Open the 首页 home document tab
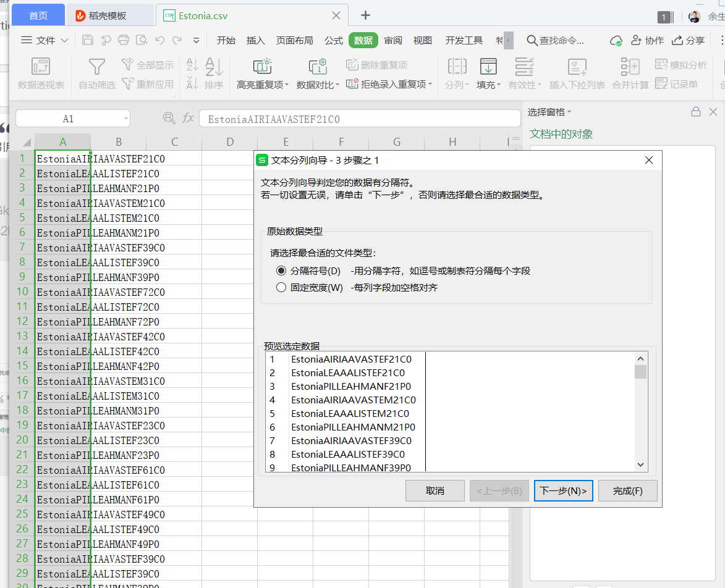The width and height of the screenshot is (725, 588). tap(38, 15)
